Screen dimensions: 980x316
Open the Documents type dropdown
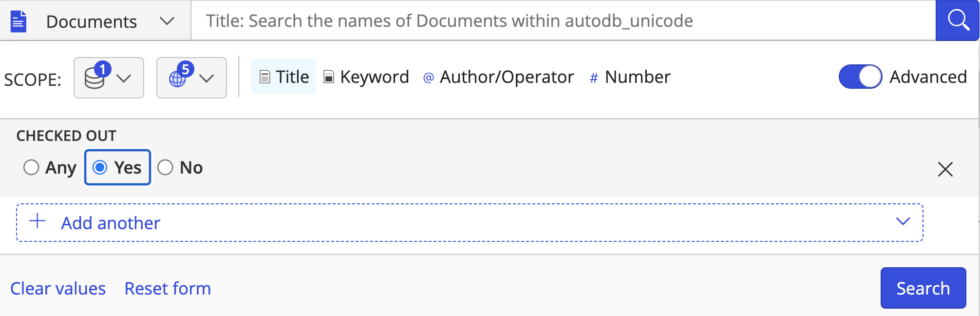tap(167, 21)
